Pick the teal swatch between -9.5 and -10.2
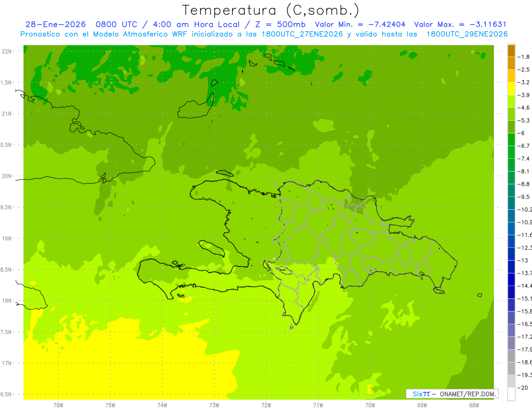This screenshot has height=411, width=532. click(511, 203)
